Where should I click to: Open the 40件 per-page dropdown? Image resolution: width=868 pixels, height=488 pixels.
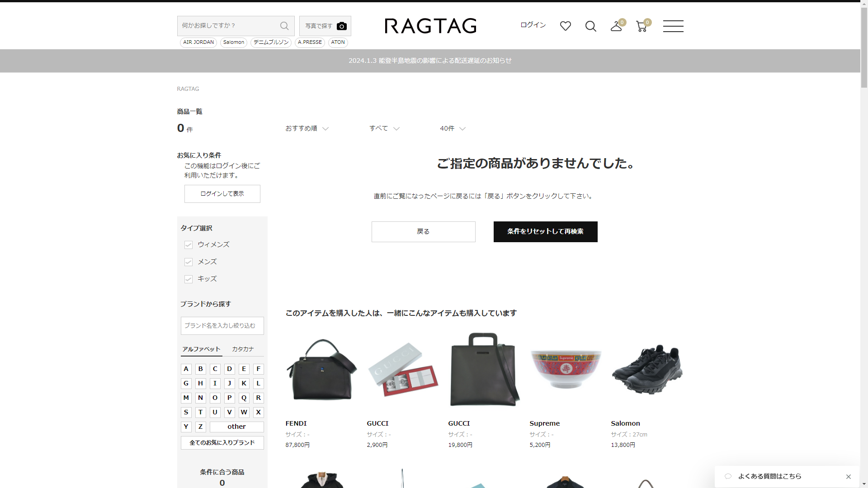tap(453, 128)
